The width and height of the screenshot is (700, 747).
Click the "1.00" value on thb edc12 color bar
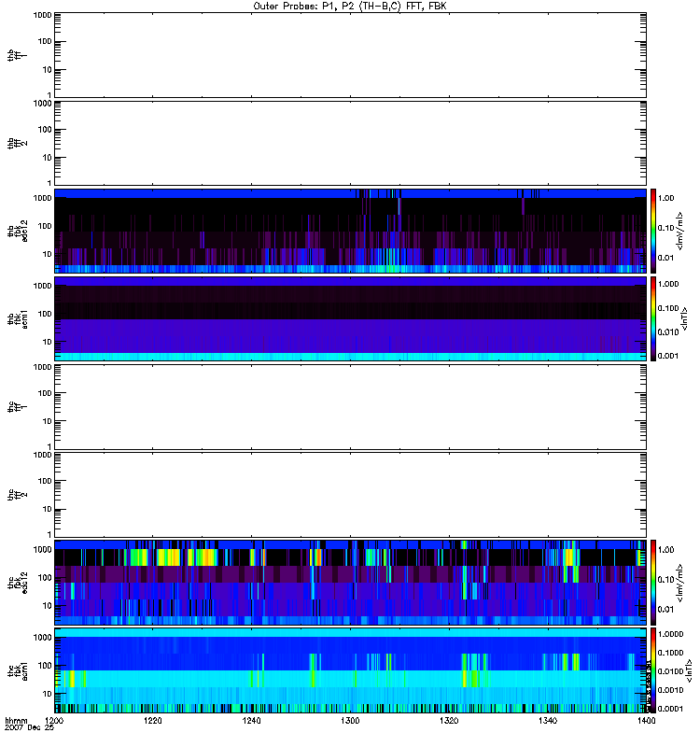pyautogui.click(x=665, y=198)
